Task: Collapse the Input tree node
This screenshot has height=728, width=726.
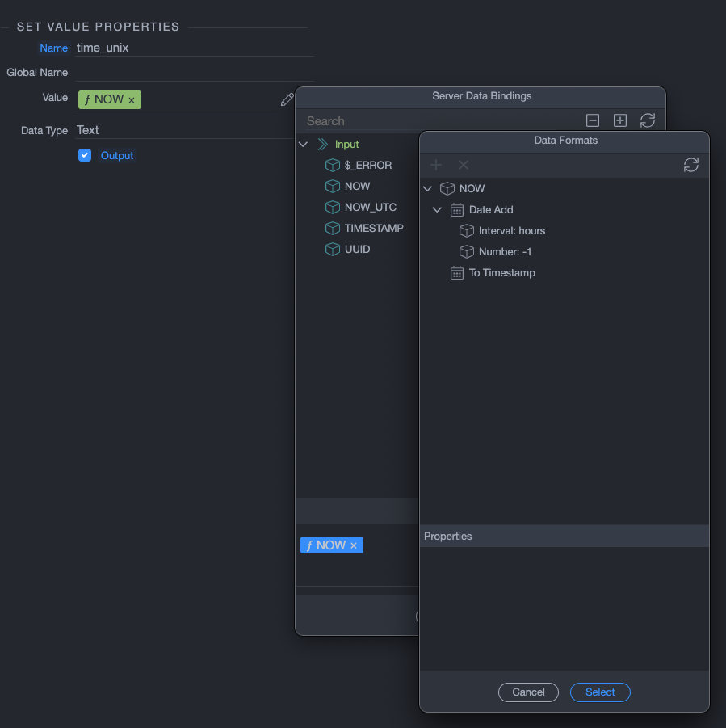Action: click(304, 145)
